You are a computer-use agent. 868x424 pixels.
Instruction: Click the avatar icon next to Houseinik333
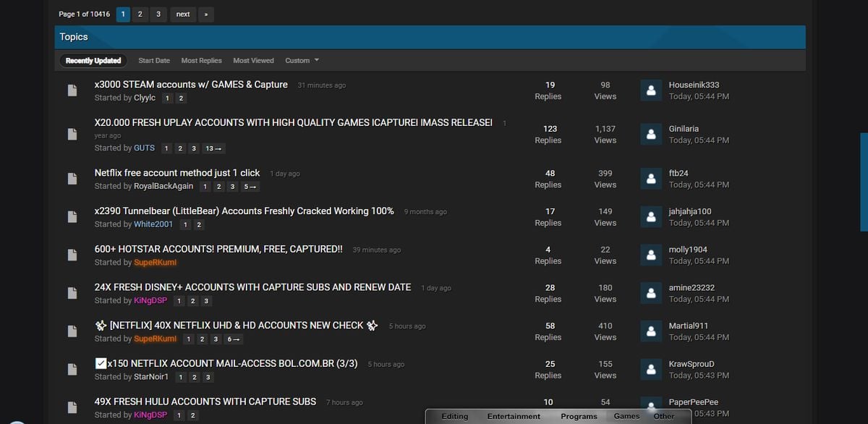[651, 90]
